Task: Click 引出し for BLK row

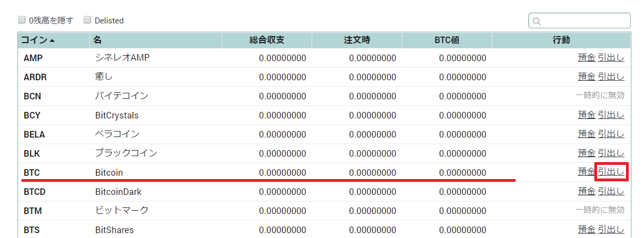Action: click(611, 153)
